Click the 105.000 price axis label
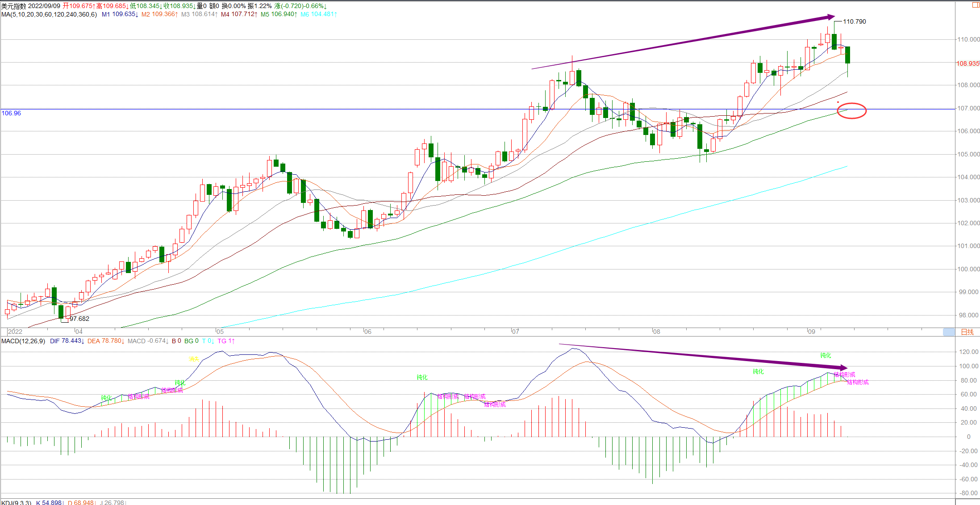Image resolution: width=980 pixels, height=505 pixels. click(x=968, y=154)
